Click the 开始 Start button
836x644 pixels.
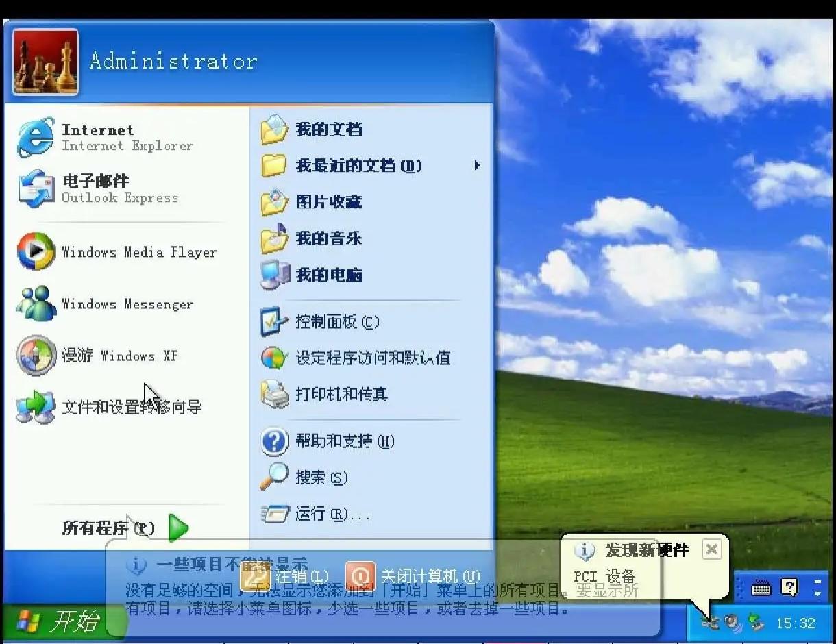tap(64, 622)
